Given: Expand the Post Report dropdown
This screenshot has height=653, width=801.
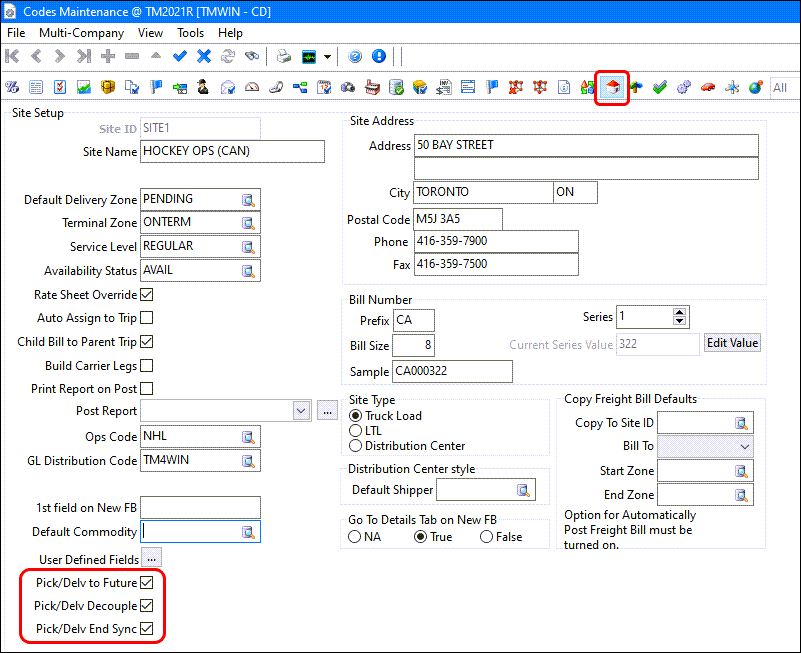Looking at the screenshot, I should [301, 410].
